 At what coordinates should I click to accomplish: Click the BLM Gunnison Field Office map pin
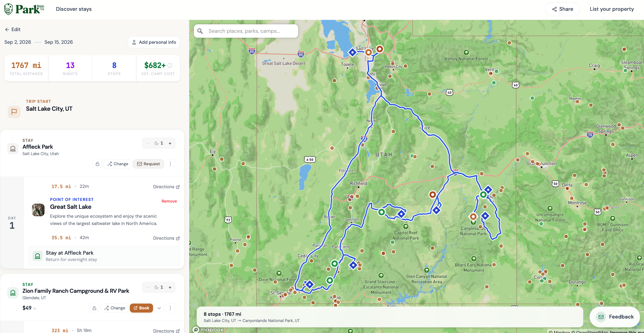click(x=613, y=218)
